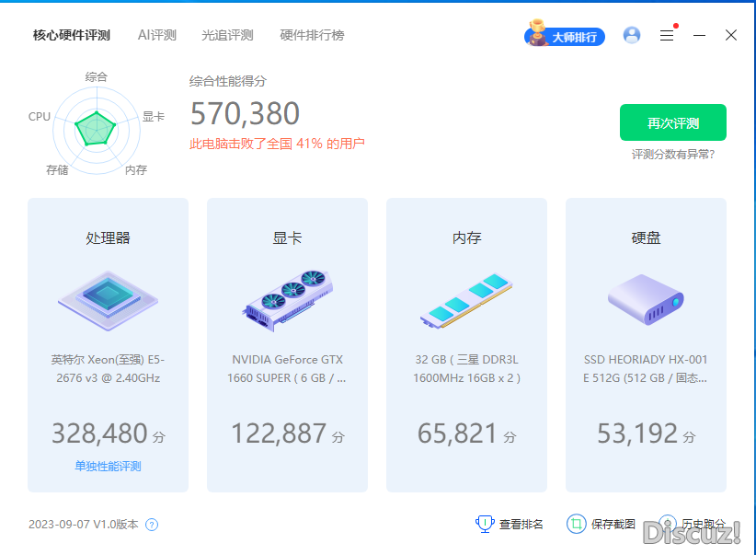Viewport: 756px width, 555px height.
Task: Click the memory score 65,821
Action: (457, 434)
